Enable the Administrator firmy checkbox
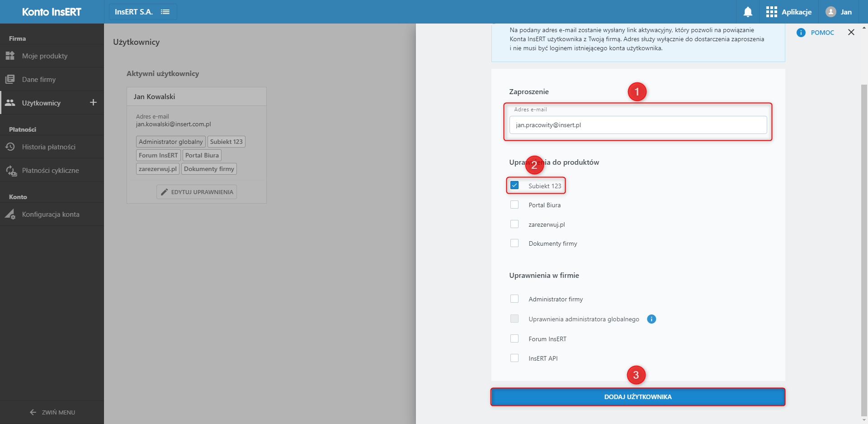This screenshot has width=868, height=424. [x=514, y=299]
